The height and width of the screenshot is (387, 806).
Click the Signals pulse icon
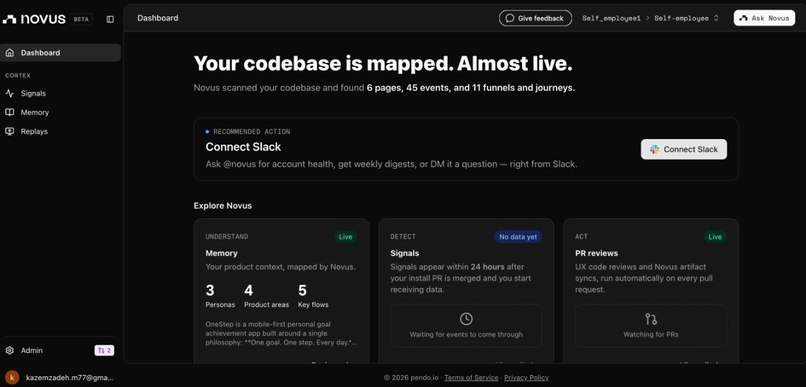coord(10,93)
